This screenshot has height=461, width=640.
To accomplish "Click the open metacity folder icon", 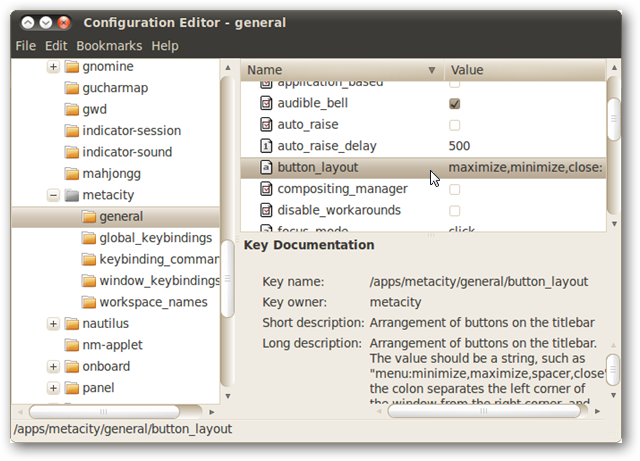I will [x=72, y=195].
